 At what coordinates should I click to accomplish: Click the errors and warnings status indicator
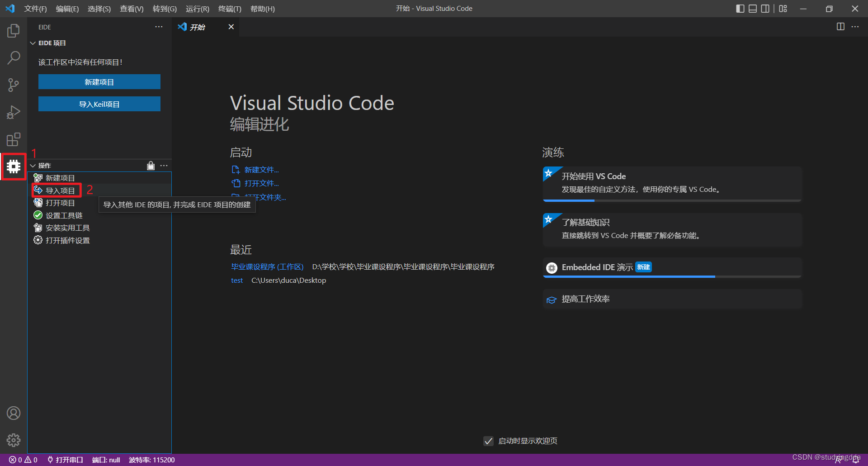pos(23,460)
